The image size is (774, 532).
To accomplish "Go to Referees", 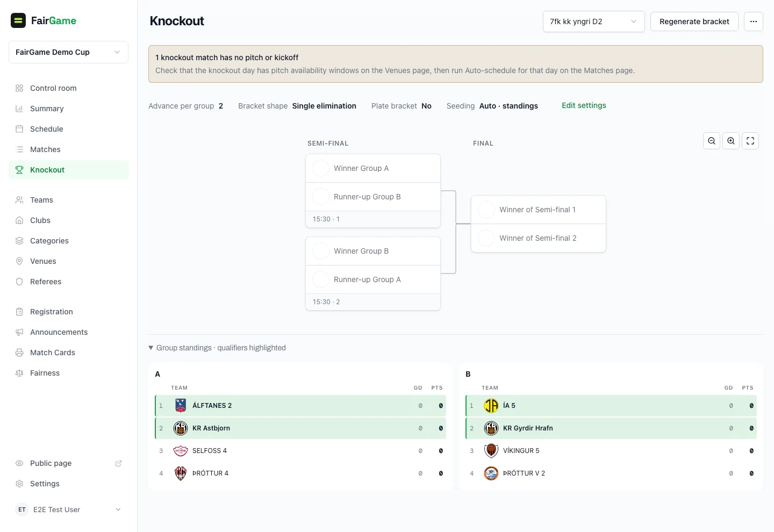I will coord(68,282).
